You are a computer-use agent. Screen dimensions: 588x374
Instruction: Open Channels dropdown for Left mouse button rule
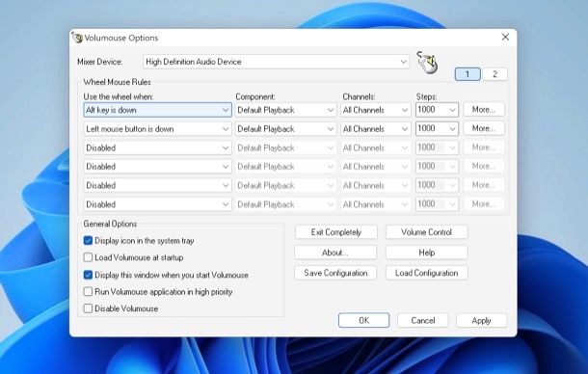375,128
